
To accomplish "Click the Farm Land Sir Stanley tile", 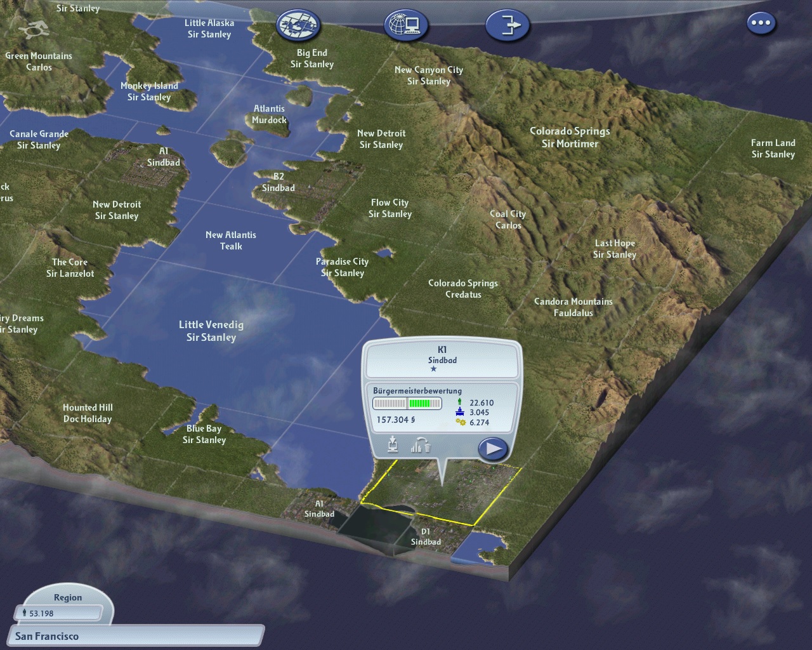I will pyautogui.click(x=773, y=149).
